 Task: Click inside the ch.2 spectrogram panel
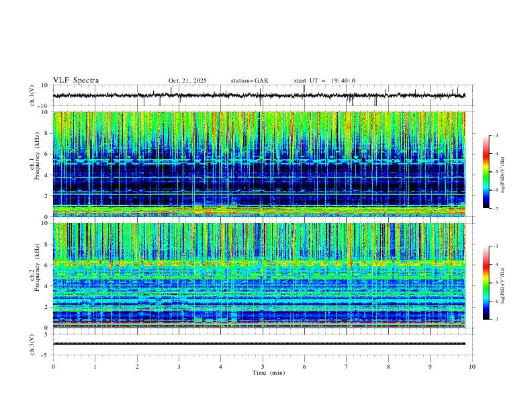pos(259,275)
